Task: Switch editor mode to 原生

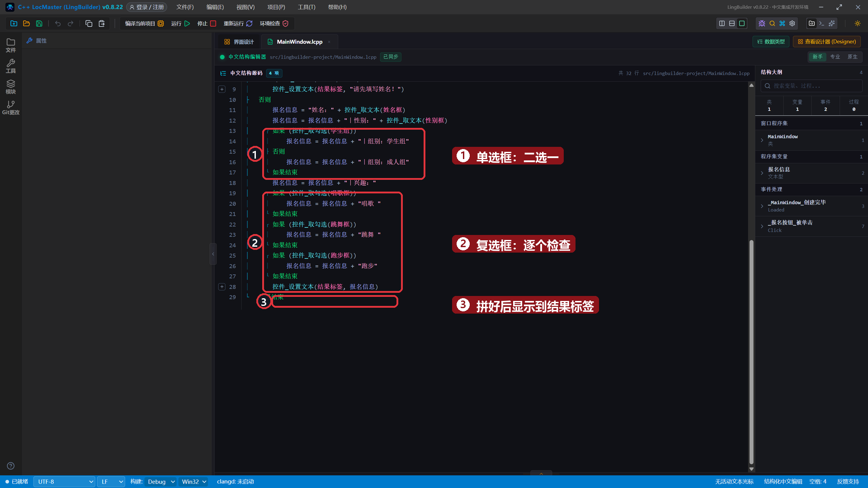Action: point(852,57)
